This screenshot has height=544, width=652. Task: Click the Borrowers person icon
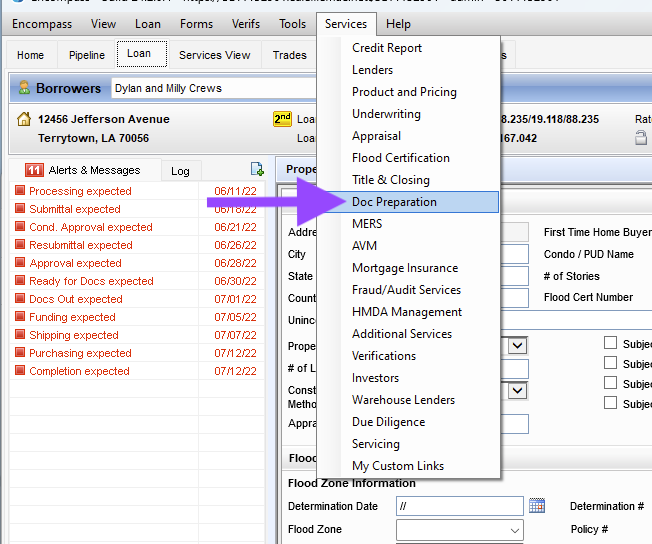pyautogui.click(x=25, y=87)
